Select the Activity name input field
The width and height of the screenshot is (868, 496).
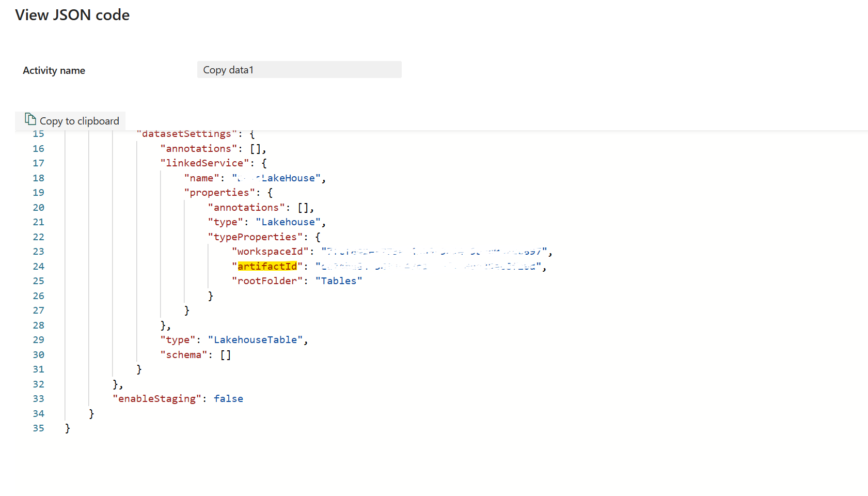299,69
